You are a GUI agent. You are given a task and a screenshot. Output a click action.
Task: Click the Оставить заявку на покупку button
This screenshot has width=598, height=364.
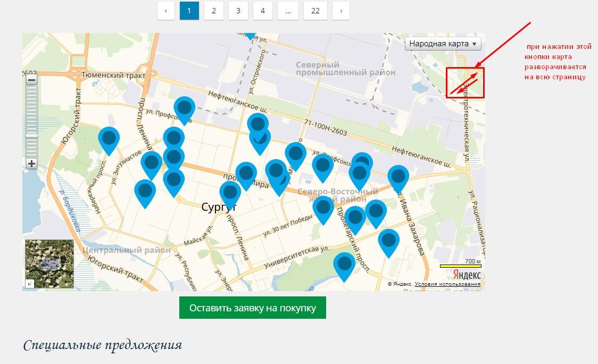252,308
